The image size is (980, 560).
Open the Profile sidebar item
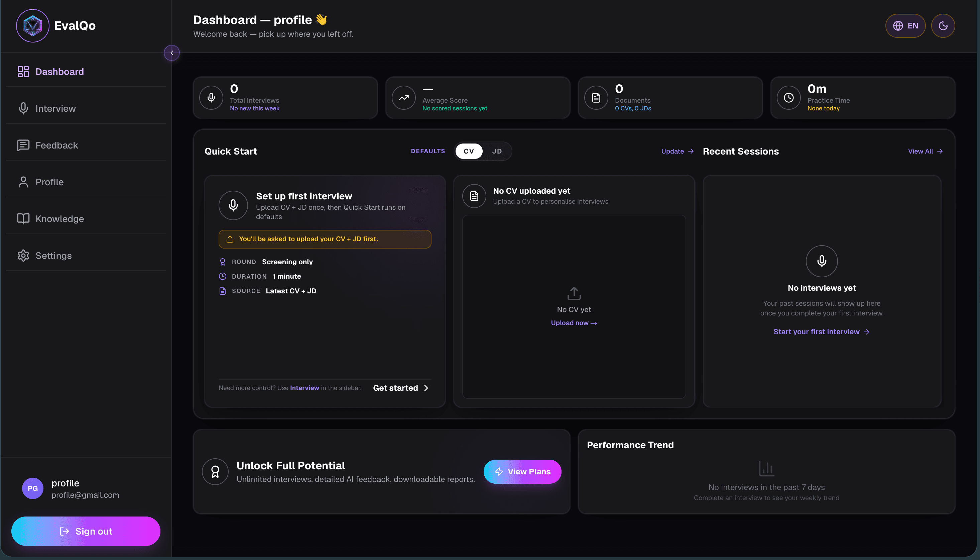pyautogui.click(x=86, y=182)
